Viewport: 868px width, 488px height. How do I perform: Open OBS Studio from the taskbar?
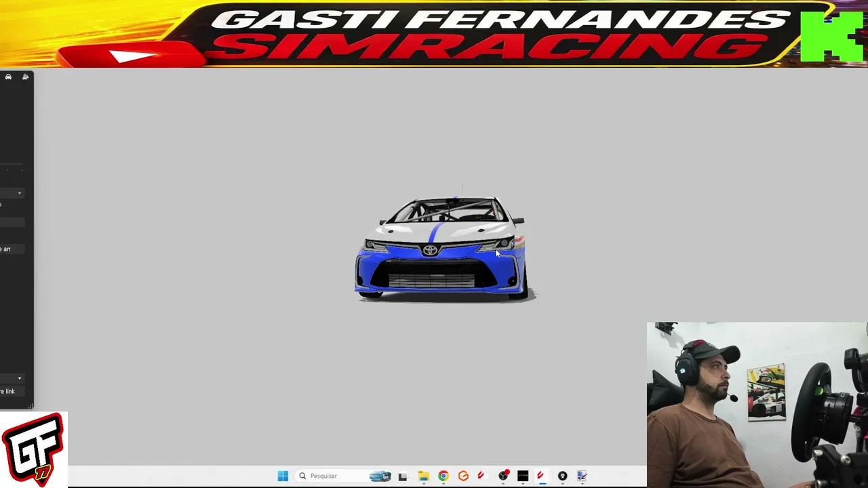pos(503,476)
